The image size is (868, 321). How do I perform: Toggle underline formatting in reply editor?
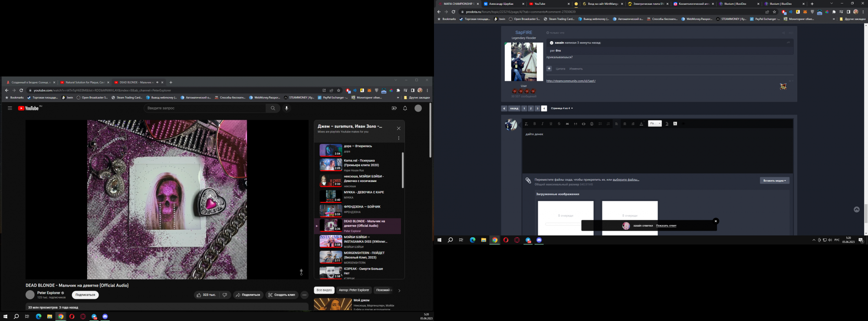pos(551,124)
